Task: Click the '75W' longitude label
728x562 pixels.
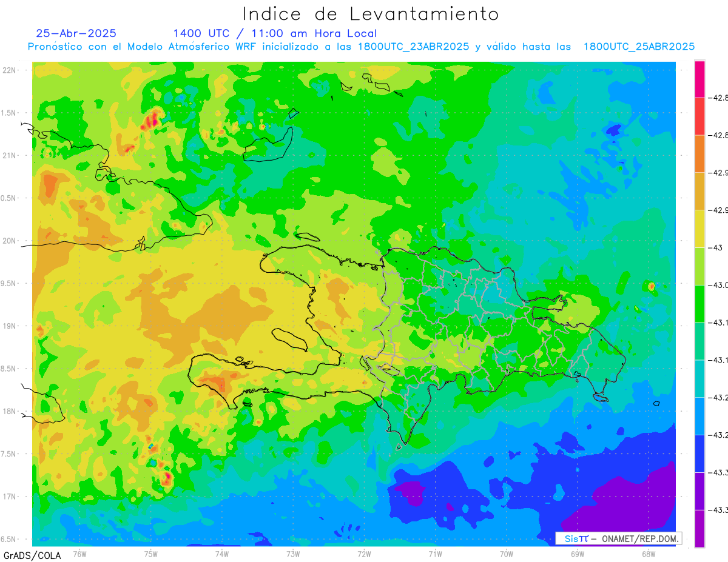Action: (x=151, y=554)
